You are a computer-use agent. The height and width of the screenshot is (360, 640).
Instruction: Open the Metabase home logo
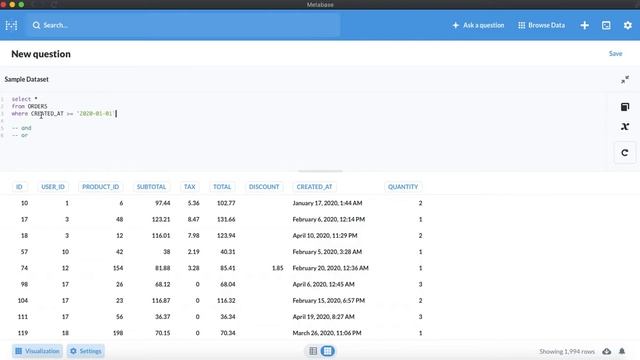click(11, 25)
